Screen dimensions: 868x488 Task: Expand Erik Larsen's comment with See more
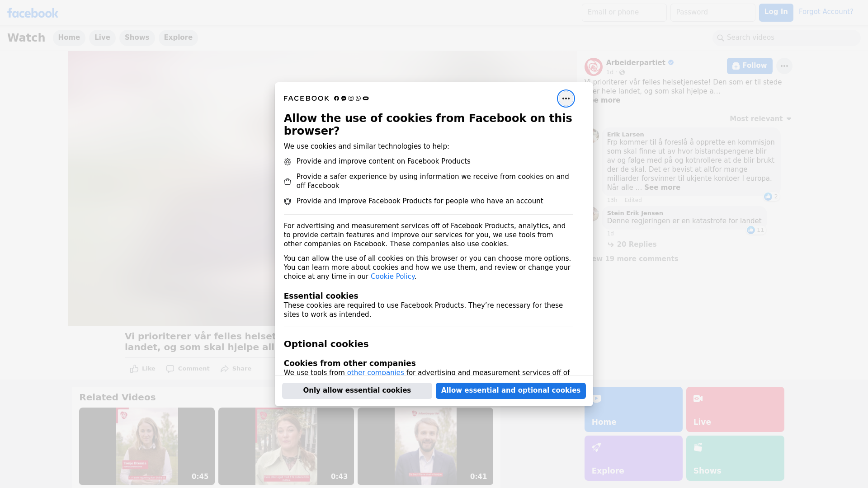point(662,188)
